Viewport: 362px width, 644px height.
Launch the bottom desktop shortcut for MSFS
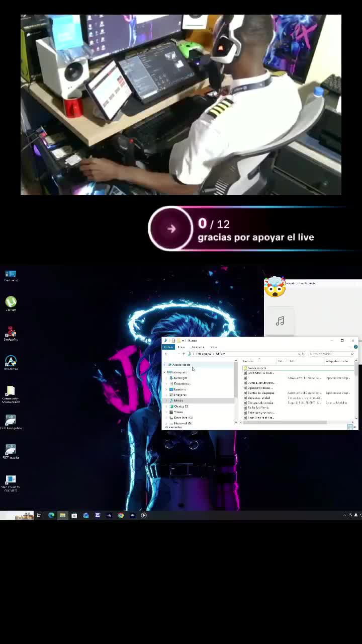click(11, 483)
